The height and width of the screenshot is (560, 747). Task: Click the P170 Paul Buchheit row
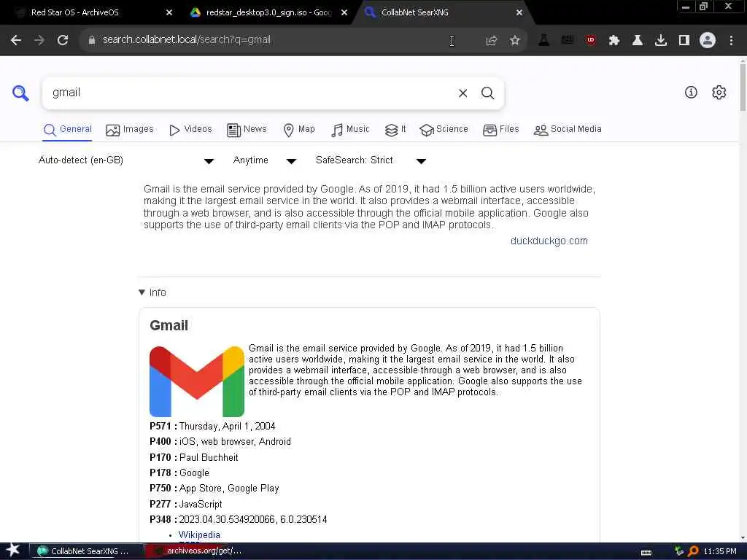click(x=194, y=458)
